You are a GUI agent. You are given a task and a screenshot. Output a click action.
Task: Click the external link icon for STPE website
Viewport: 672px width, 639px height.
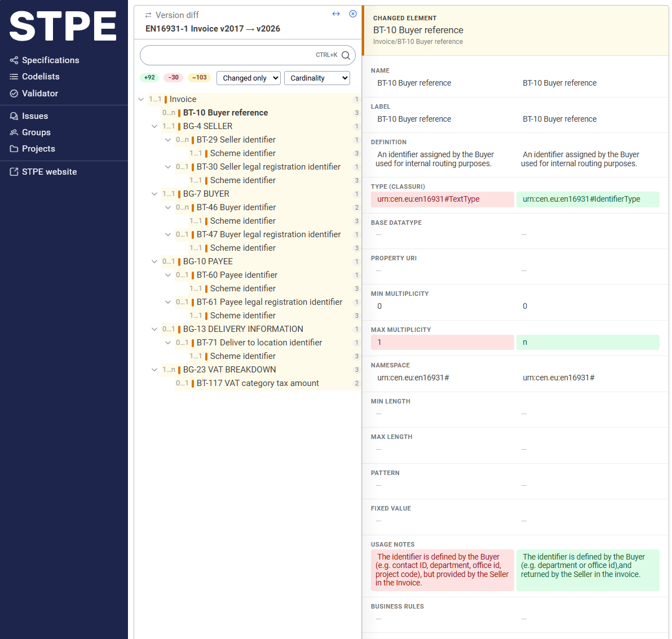(14, 172)
